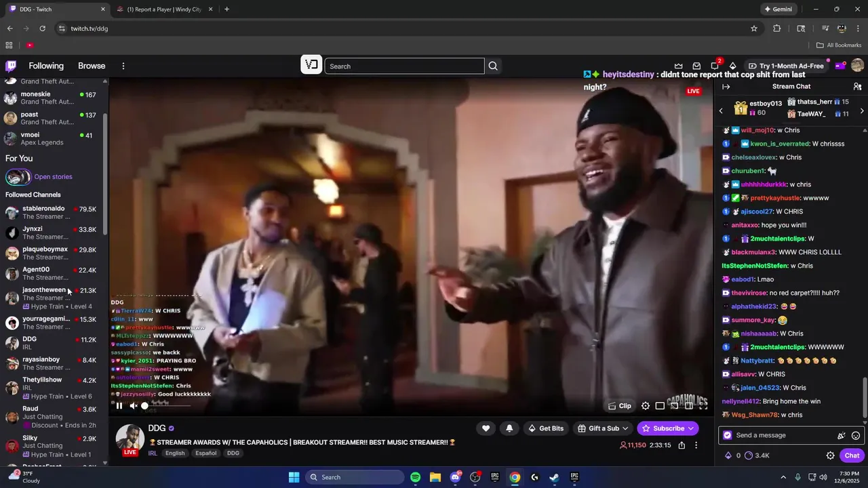This screenshot has width=868, height=488.
Task: Open Discord from the taskbar
Action: click(x=455, y=477)
